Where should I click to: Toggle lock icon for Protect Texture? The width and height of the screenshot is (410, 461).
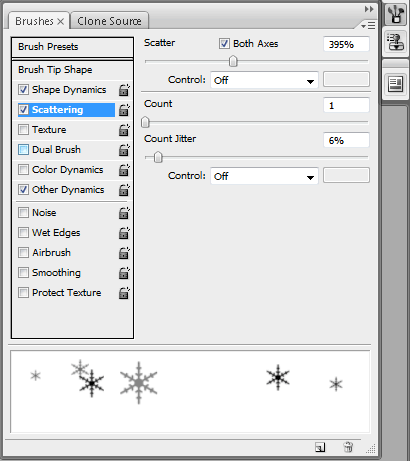click(x=124, y=293)
